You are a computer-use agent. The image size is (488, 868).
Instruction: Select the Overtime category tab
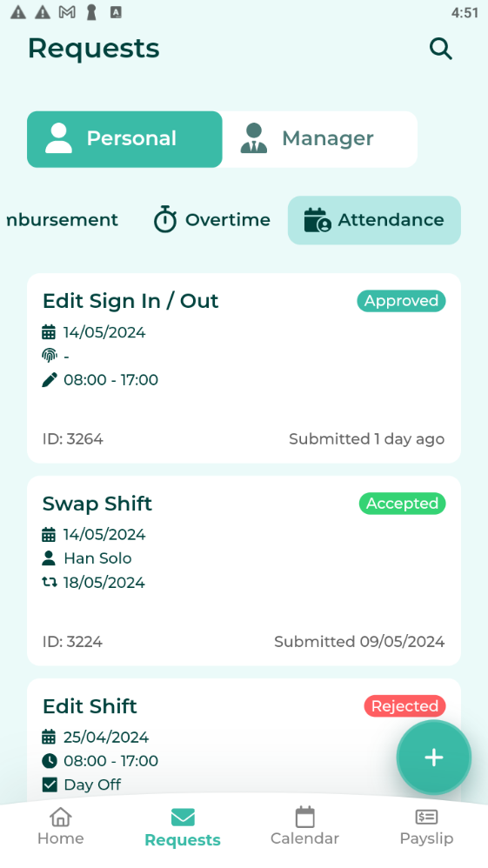(x=211, y=220)
